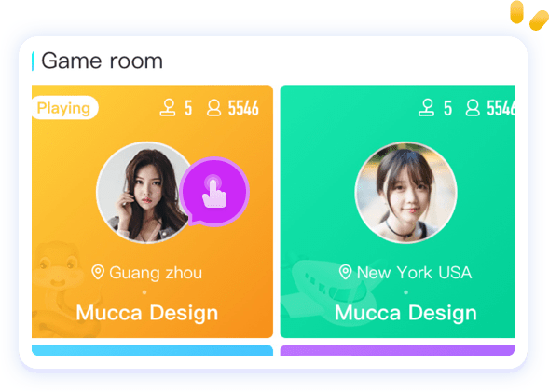Click the 5546 viewer count on orange card
549x392 pixels.
coord(243,108)
